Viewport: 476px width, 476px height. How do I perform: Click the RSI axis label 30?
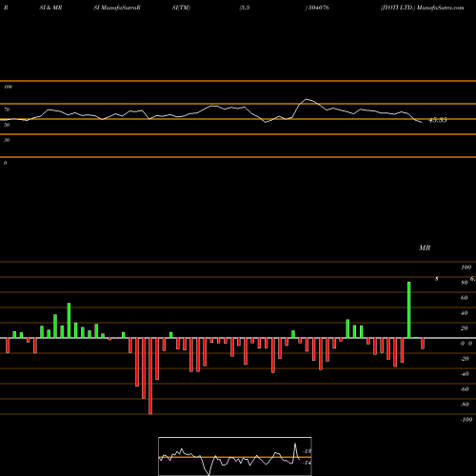point(7,140)
